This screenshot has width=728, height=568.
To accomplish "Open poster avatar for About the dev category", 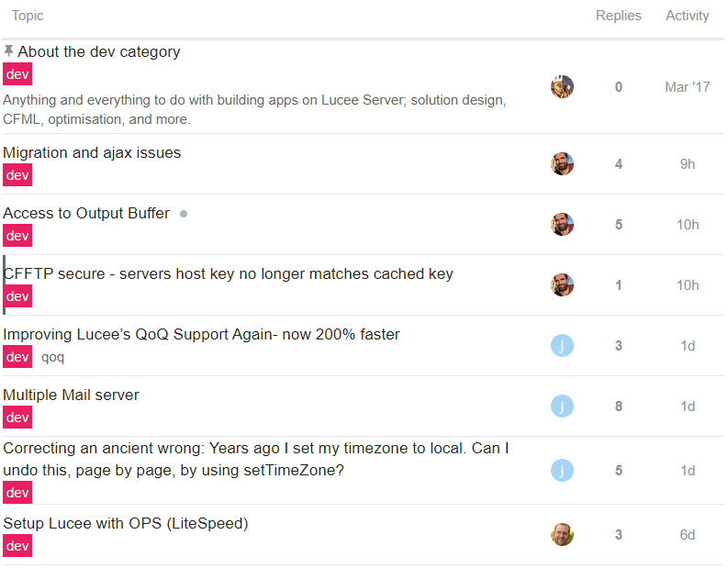I will 562,87.
